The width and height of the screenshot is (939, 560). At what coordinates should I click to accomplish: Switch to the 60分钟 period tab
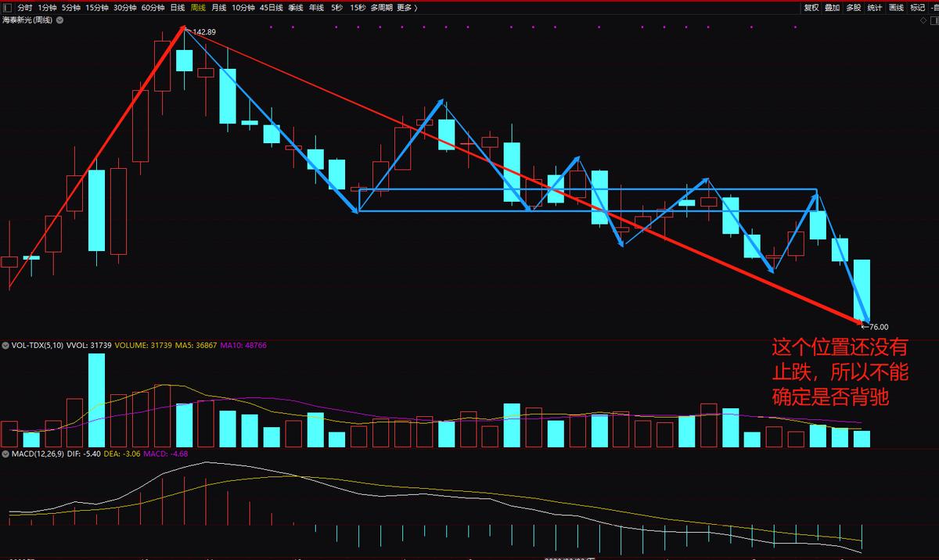pos(153,8)
